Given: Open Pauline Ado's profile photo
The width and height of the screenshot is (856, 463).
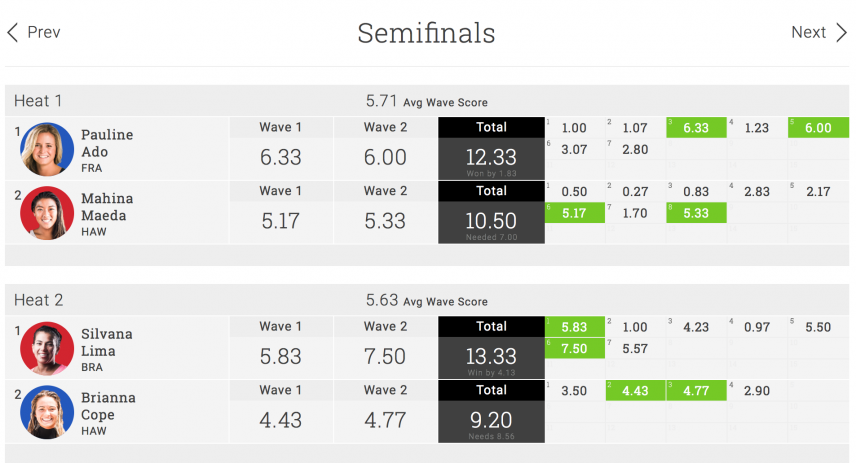Looking at the screenshot, I should [x=47, y=149].
